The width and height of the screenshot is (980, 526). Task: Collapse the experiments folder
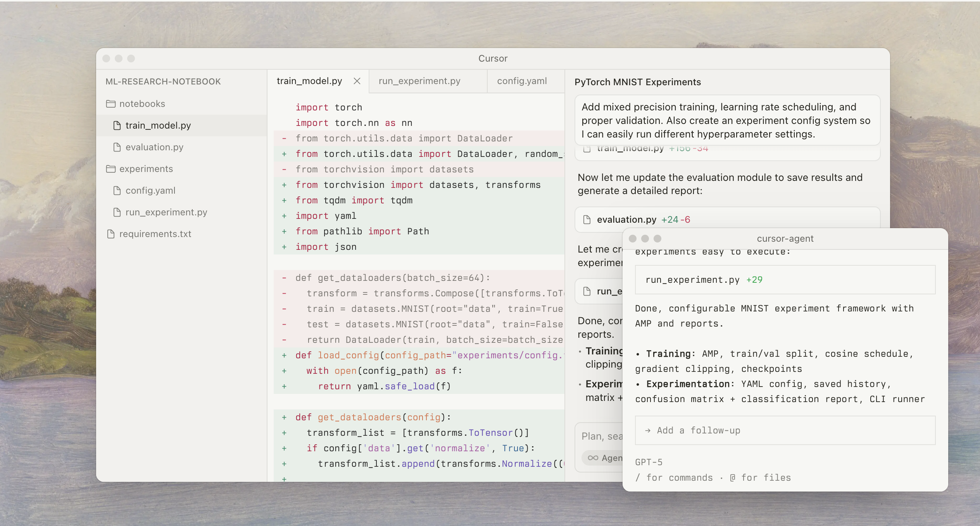coord(146,169)
